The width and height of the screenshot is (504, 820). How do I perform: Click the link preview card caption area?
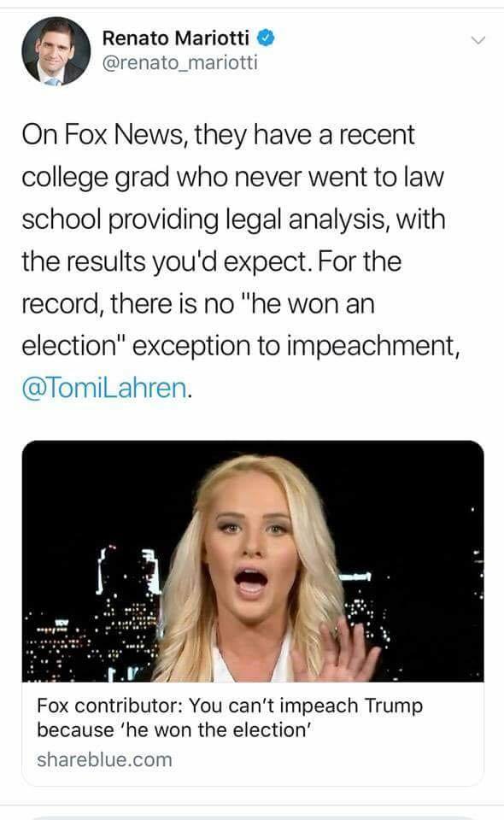253,733
